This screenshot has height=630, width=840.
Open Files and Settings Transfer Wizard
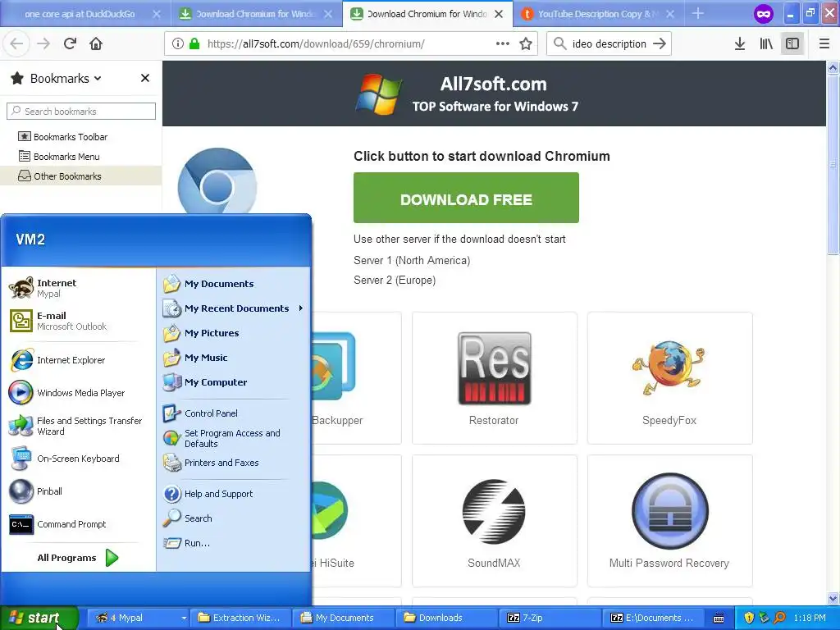click(x=78, y=426)
